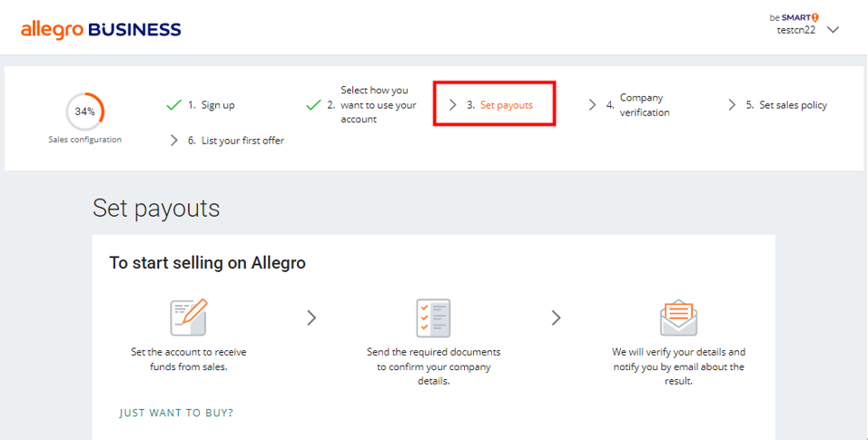The image size is (868, 440).
Task: Click List your first offer step
Action: (242, 141)
